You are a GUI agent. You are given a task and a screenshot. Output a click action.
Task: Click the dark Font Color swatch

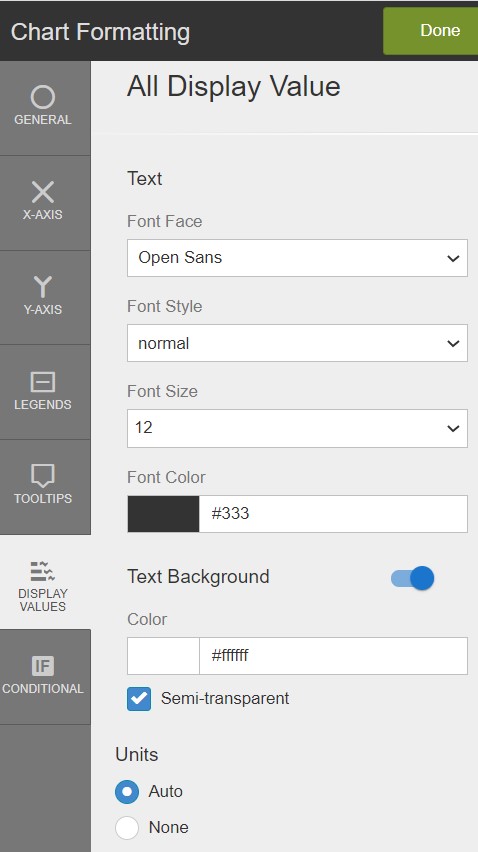(x=163, y=513)
